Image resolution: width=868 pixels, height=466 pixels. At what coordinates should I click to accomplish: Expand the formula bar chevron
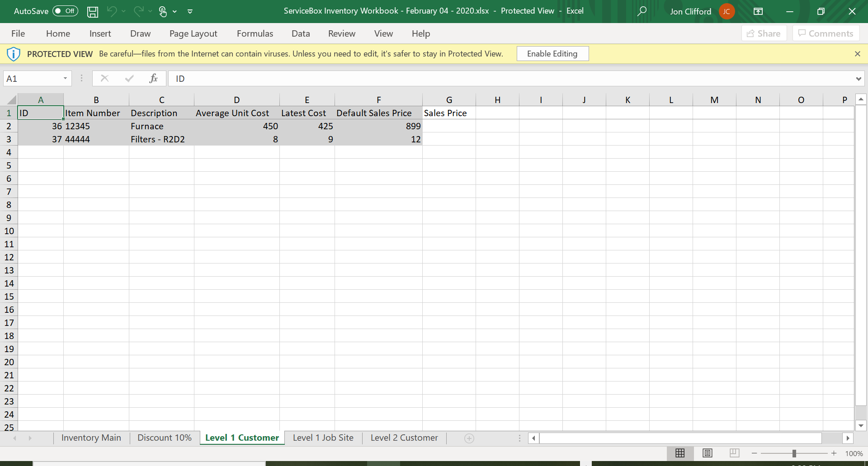[858, 79]
